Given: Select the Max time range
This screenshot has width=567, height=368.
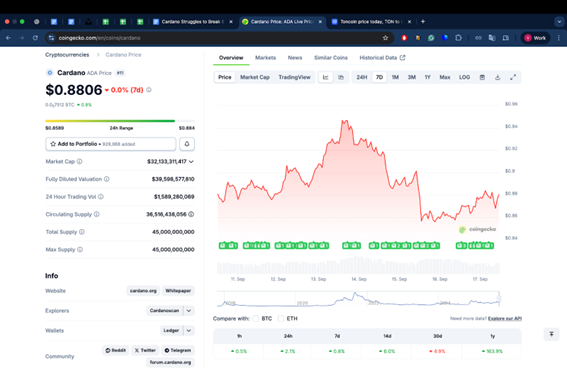Looking at the screenshot, I should [x=445, y=77].
